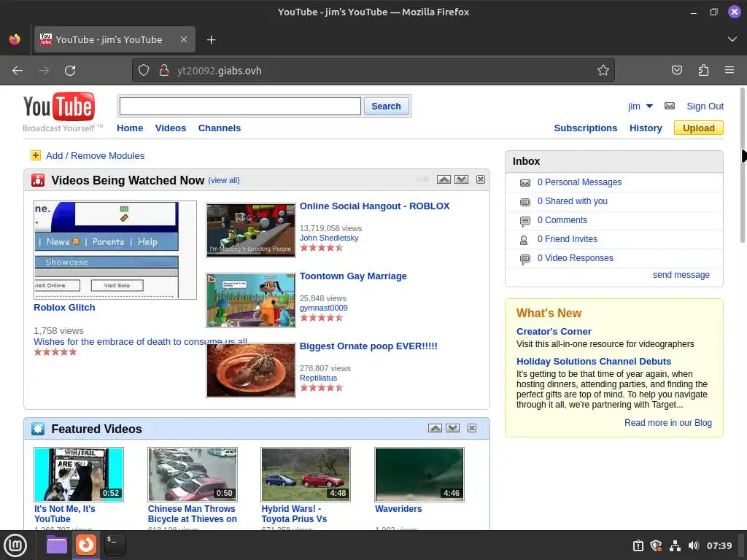This screenshot has width=747, height=560.
Task: Move Videos Being Watched Now module up
Action: coord(444,179)
